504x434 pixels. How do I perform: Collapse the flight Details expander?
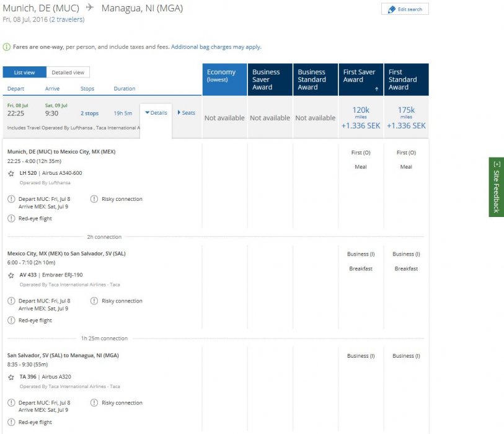click(156, 113)
